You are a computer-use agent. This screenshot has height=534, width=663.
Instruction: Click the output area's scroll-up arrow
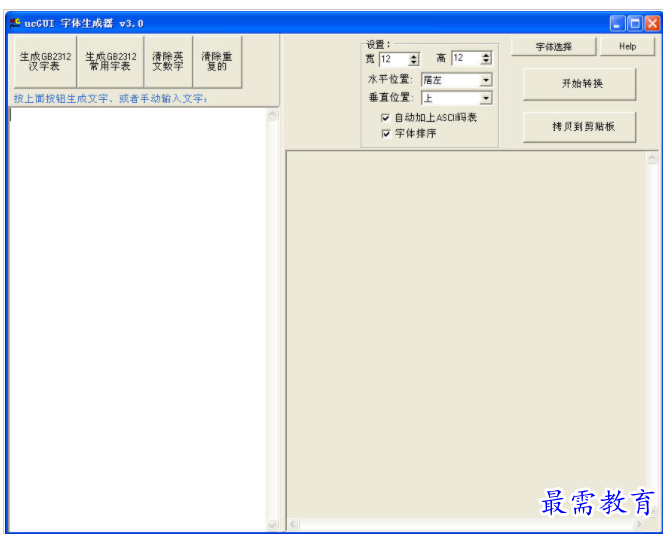(652, 158)
